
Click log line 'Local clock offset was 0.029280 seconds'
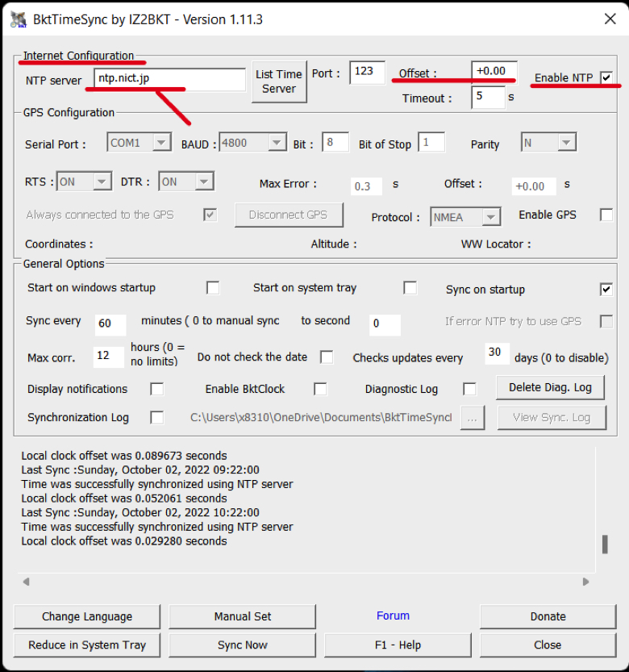click(x=124, y=541)
